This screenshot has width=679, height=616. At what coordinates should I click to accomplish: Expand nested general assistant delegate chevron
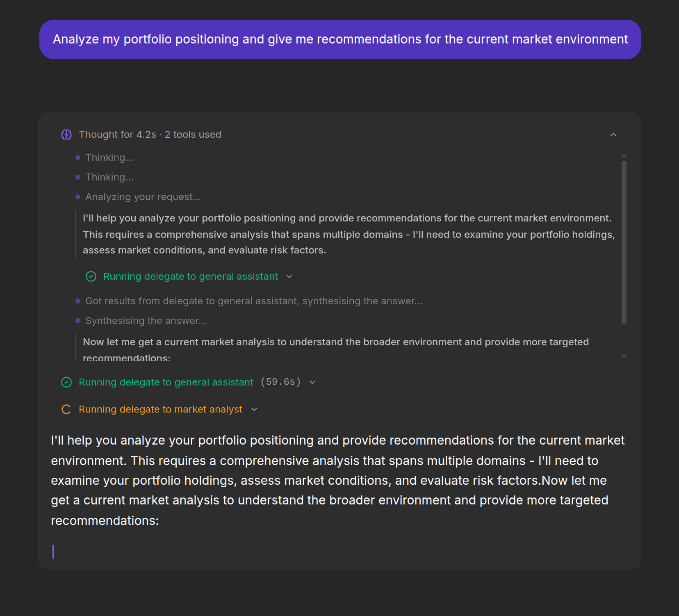pyautogui.click(x=289, y=276)
